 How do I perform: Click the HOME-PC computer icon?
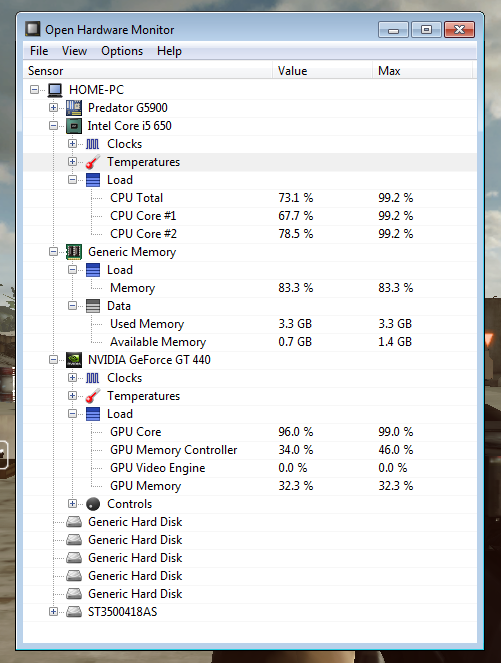55,90
